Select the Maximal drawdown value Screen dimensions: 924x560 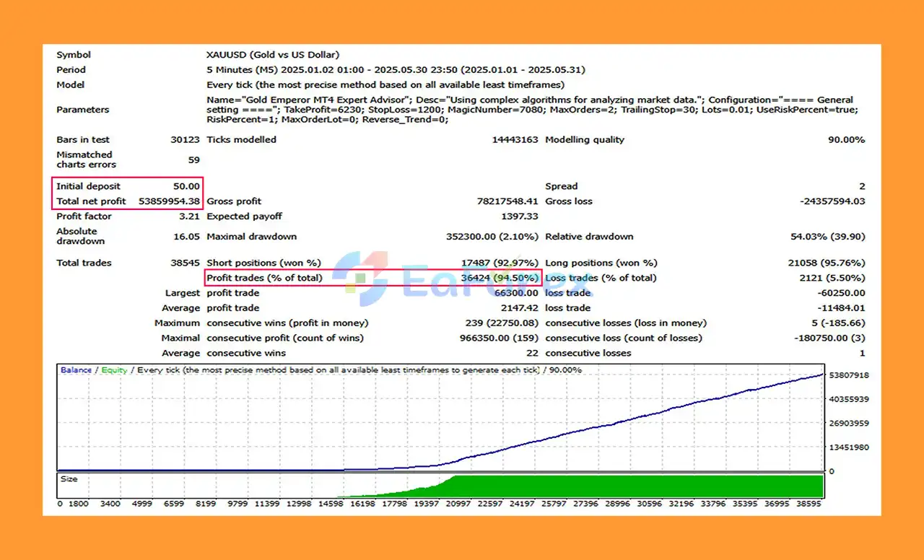[x=492, y=237]
